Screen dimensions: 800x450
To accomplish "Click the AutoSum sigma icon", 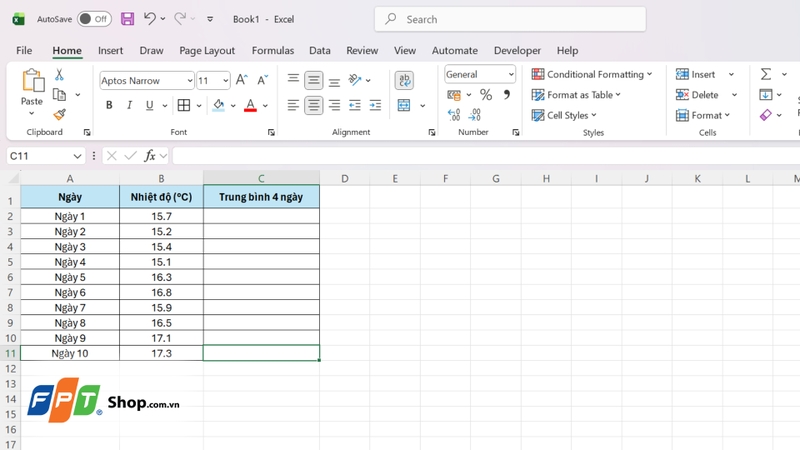I will [765, 74].
